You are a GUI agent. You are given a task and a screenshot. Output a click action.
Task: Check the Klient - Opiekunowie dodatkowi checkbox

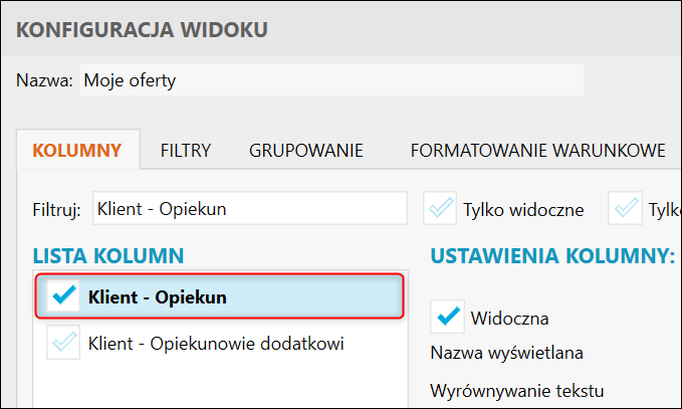(x=63, y=345)
